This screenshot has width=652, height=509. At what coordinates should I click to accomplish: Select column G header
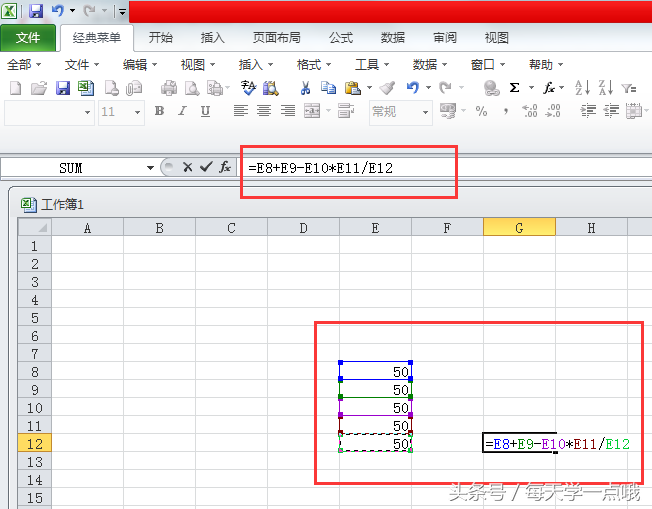point(519,227)
